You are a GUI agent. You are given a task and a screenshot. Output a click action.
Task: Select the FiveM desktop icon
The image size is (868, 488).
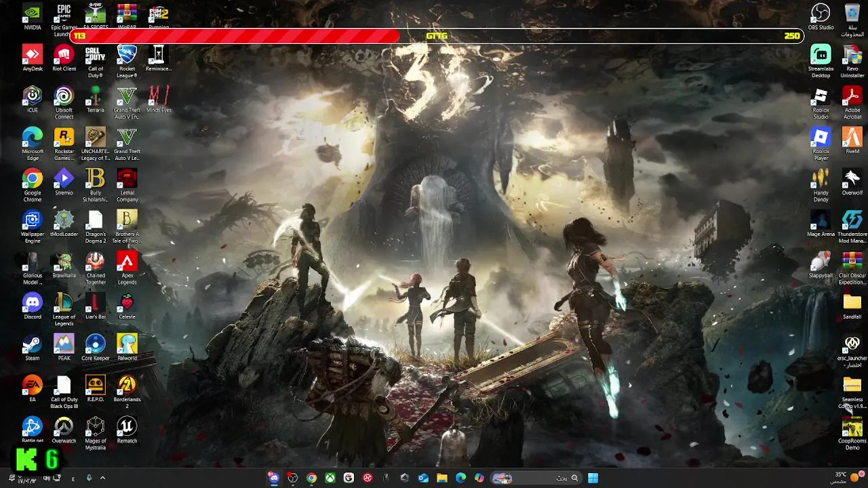coord(852,141)
